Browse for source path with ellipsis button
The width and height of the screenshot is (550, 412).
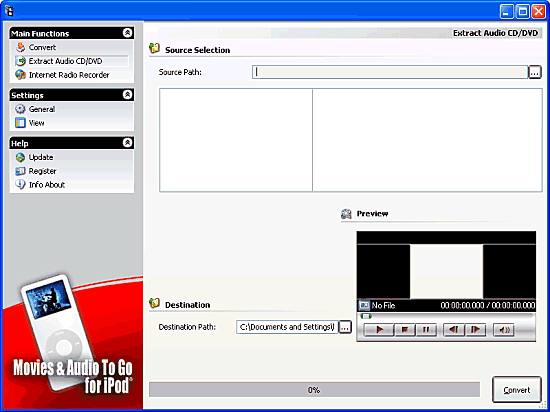click(x=535, y=72)
